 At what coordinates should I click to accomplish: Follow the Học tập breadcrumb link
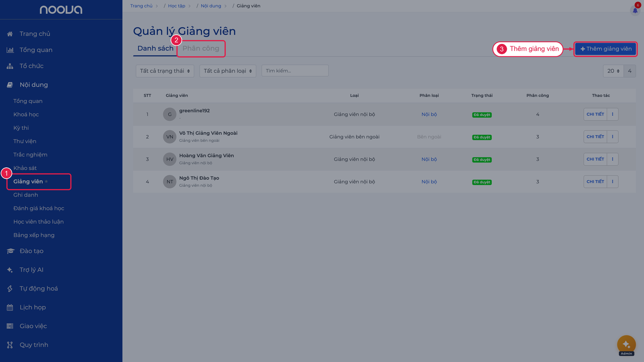(x=177, y=6)
